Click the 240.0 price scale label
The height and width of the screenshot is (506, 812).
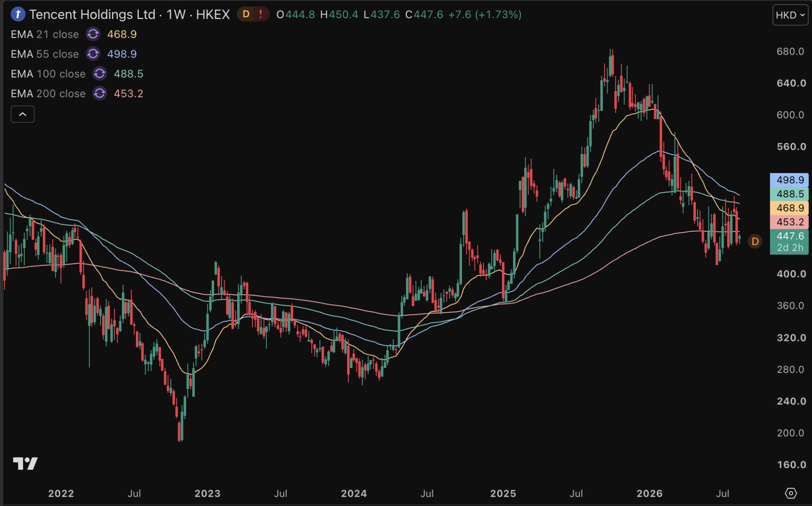coord(791,401)
